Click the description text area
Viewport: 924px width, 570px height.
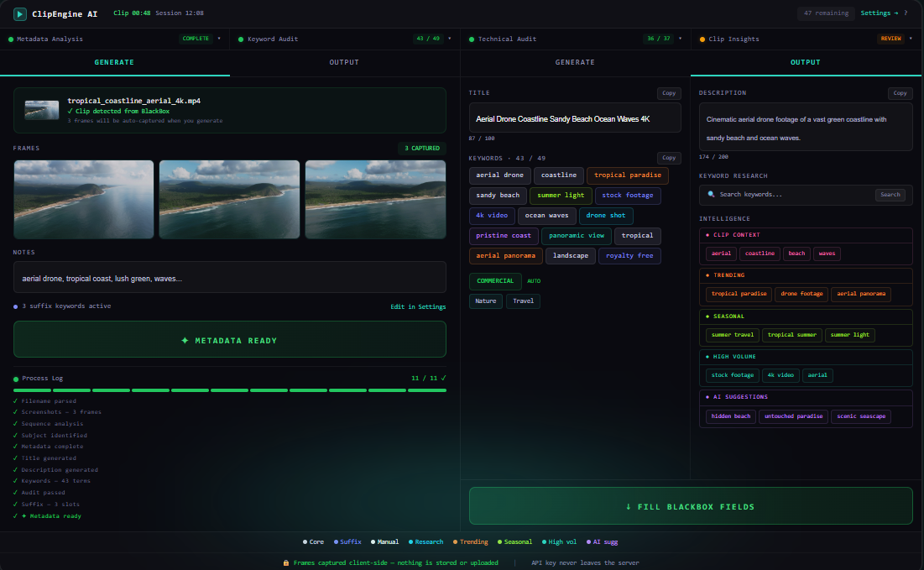click(806, 128)
